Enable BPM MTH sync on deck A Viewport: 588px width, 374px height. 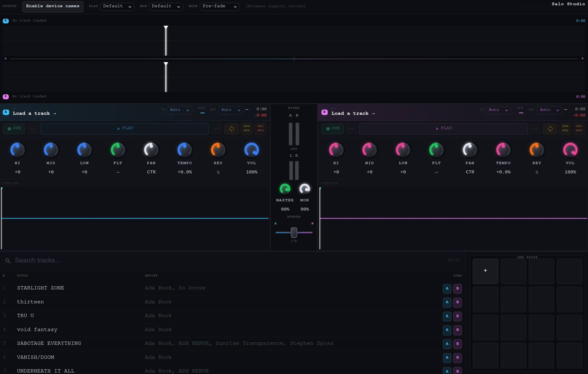[246, 129]
